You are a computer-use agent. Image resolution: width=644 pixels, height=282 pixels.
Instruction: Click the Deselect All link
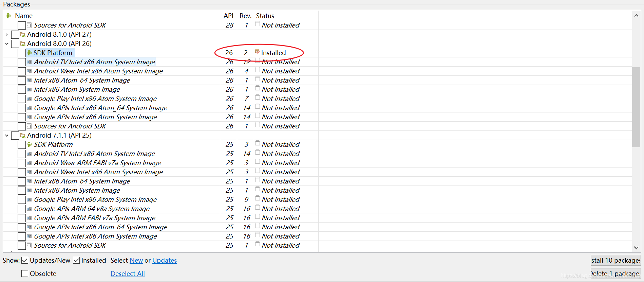(128, 274)
